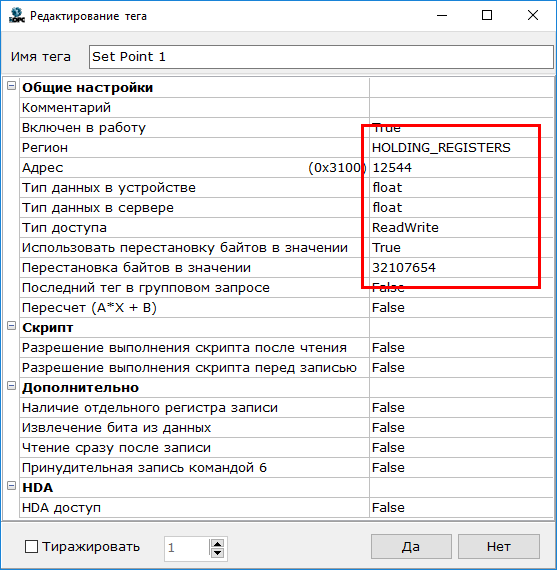
Task: Maximize the Редактирование тега window
Action: coord(487,15)
